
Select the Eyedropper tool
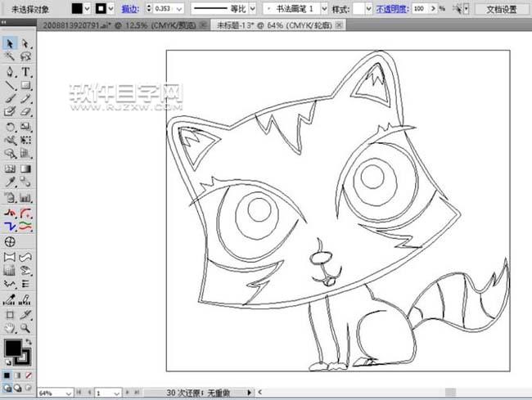click(10, 182)
